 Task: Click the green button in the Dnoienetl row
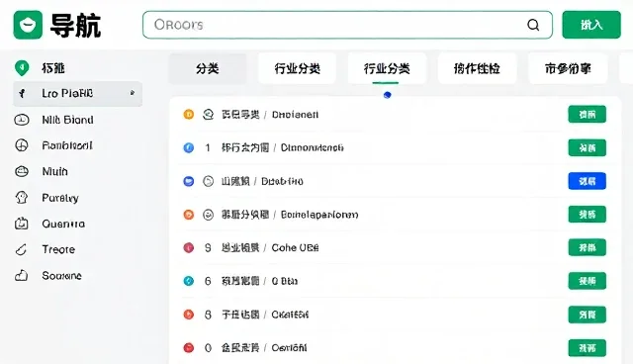pyautogui.click(x=587, y=115)
